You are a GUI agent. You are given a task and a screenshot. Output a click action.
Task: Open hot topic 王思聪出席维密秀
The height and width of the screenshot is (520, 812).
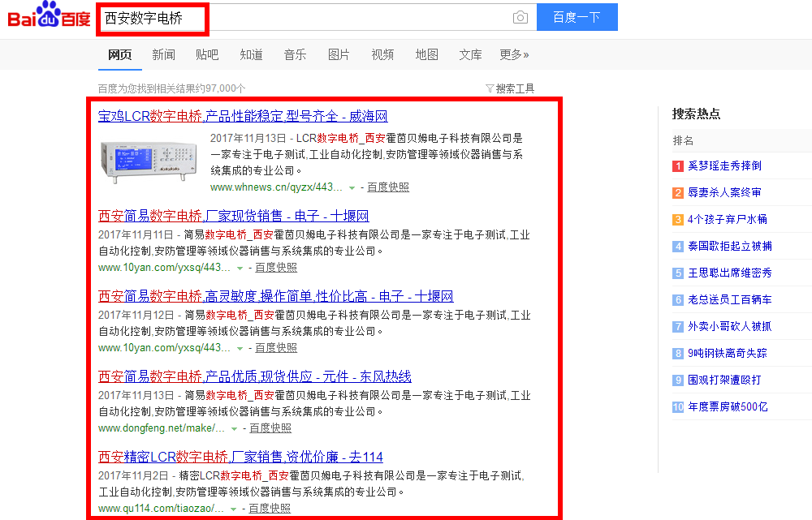[730, 273]
